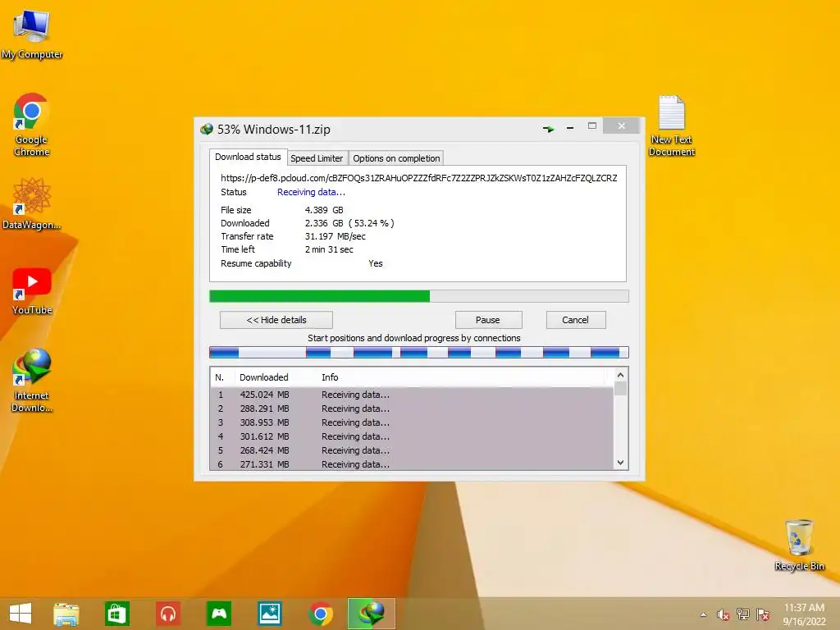Click the N. column header
The image size is (840, 630).
pos(221,377)
